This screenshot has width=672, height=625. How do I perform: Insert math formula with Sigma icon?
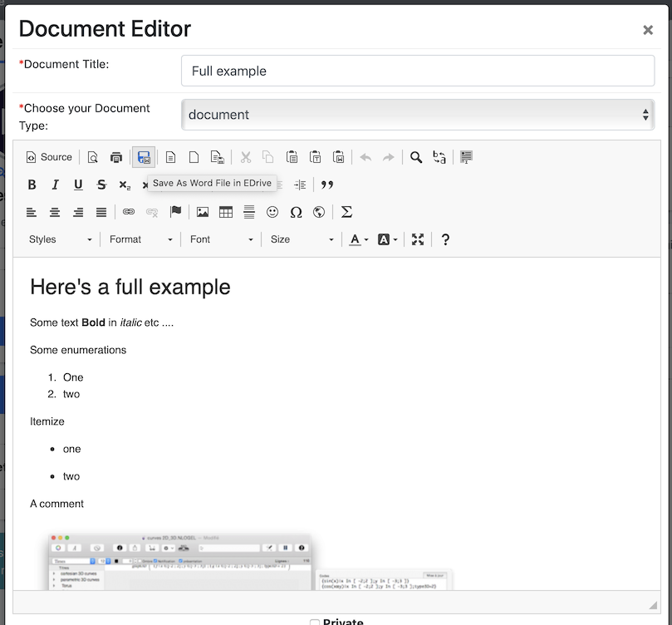tap(346, 212)
